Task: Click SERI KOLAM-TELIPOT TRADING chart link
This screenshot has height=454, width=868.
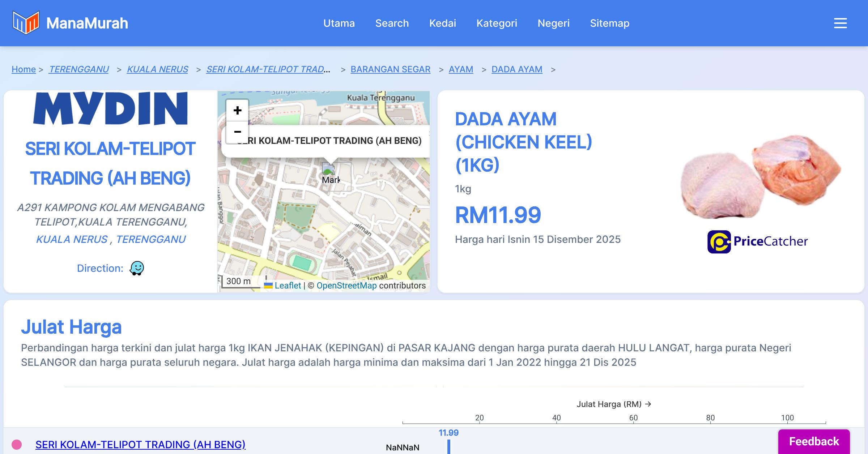Action: pos(140,444)
